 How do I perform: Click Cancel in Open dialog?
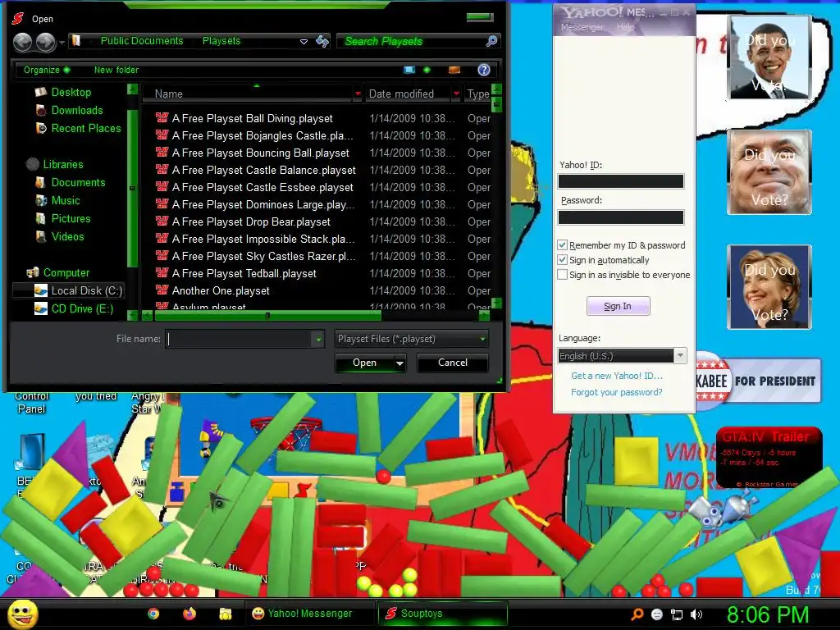coord(453,363)
